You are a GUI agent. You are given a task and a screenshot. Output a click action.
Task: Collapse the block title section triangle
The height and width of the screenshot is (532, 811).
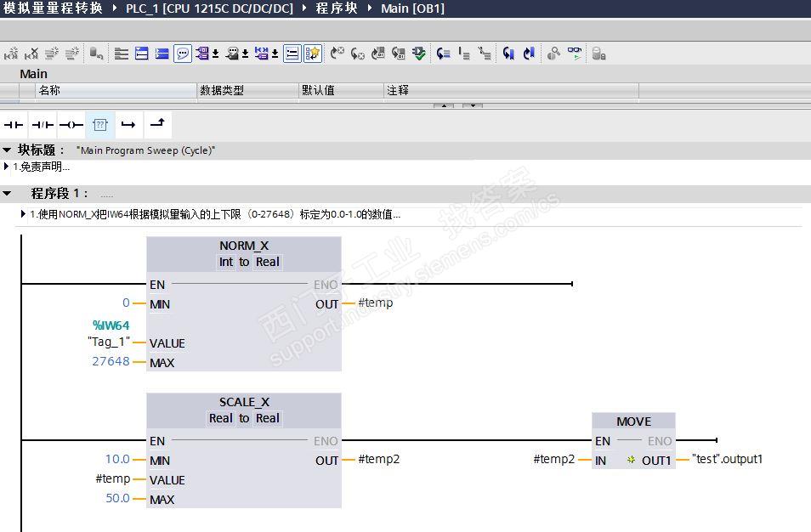point(7,150)
